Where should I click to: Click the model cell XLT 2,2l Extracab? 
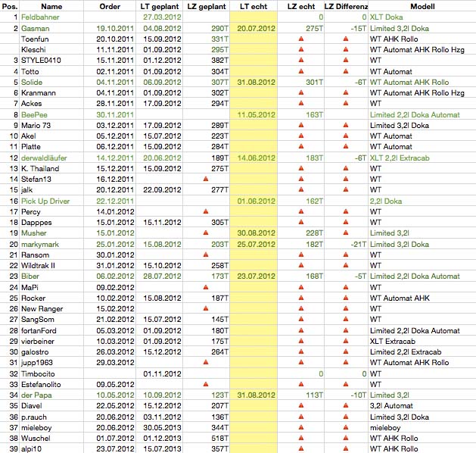[x=400, y=158]
